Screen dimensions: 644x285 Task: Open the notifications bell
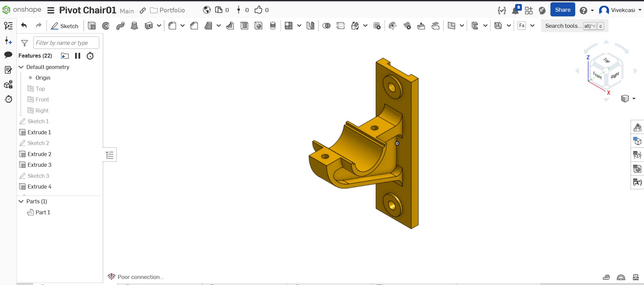(516, 10)
